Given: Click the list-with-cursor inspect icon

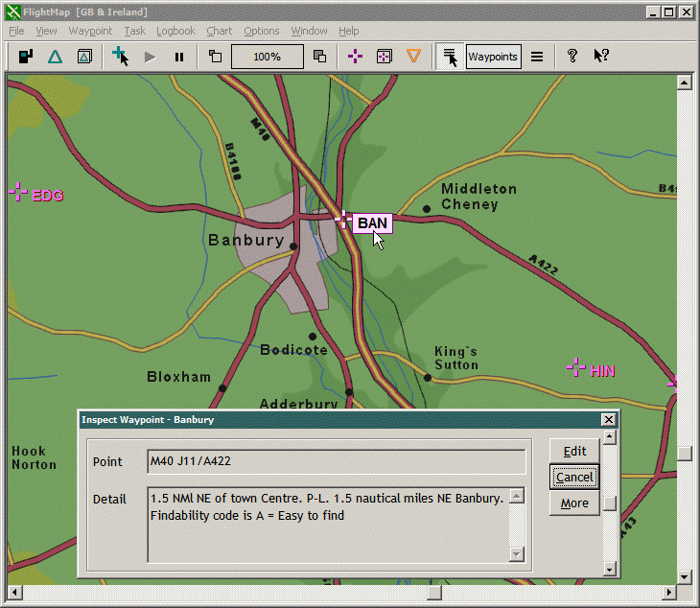Looking at the screenshot, I should 449,57.
